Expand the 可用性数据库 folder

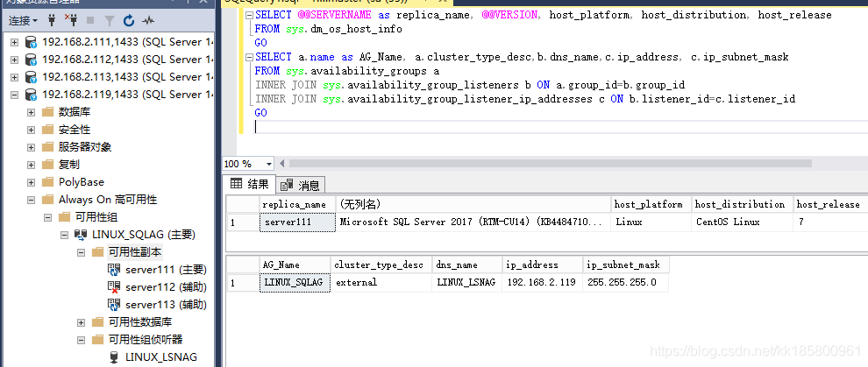pos(82,322)
